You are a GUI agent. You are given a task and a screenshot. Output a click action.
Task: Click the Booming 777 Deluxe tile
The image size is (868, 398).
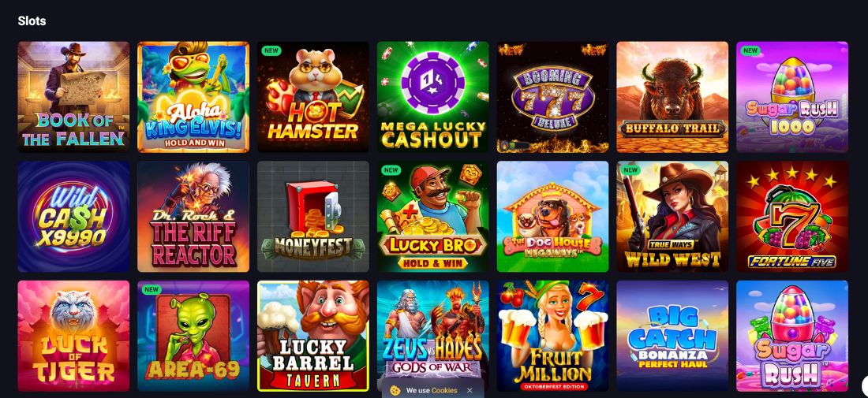552,97
